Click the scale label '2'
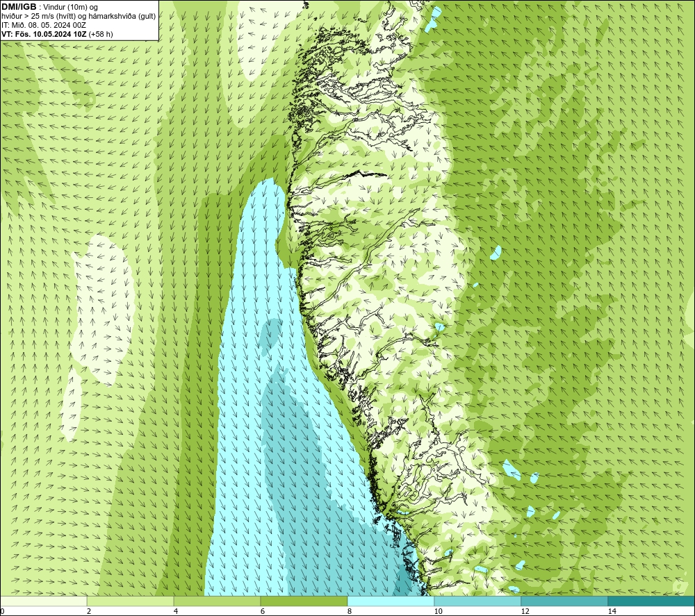This screenshot has height=616, width=695. (89, 611)
